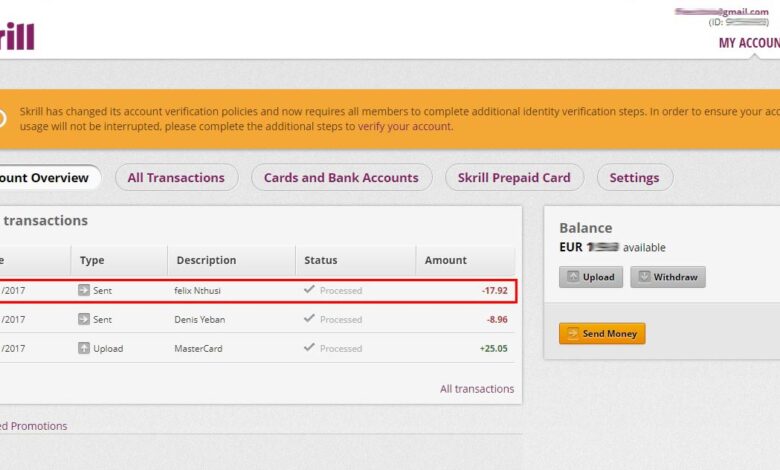780x470 pixels.
Task: Open the All transactions link below table
Action: click(477, 389)
